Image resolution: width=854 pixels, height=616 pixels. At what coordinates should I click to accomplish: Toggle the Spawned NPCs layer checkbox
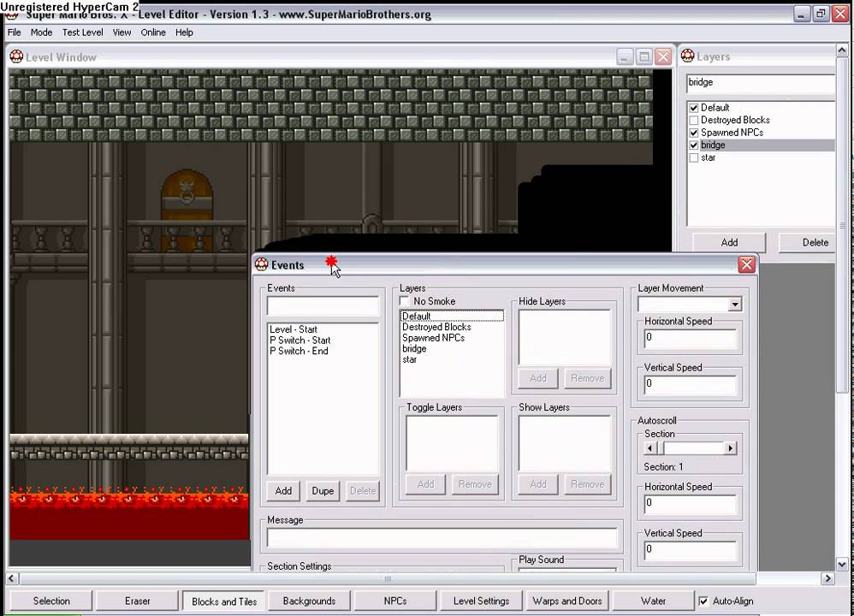[693, 133]
